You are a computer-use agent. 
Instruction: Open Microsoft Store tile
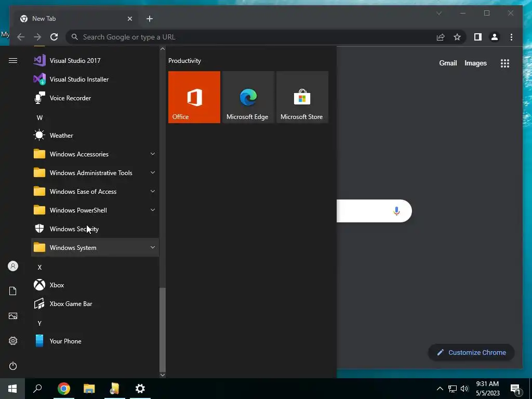coord(302,97)
